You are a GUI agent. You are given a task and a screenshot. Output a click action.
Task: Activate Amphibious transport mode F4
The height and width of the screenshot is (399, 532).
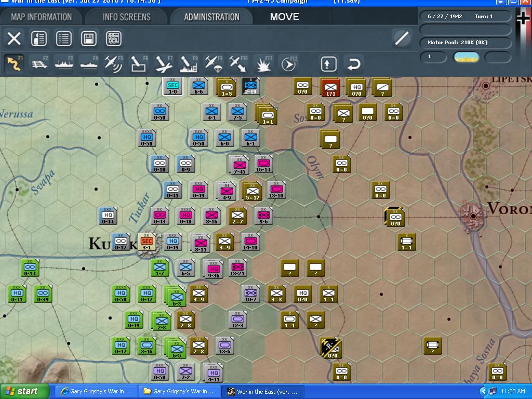click(88, 64)
